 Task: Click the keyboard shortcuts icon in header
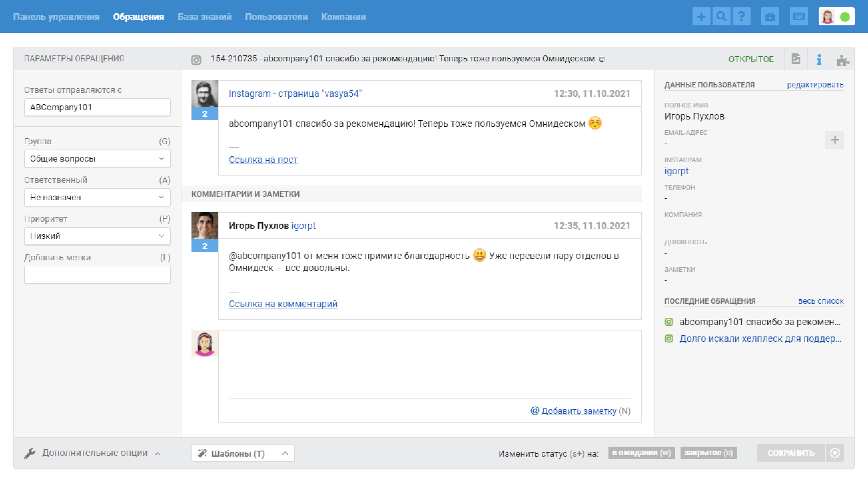[x=799, y=16]
